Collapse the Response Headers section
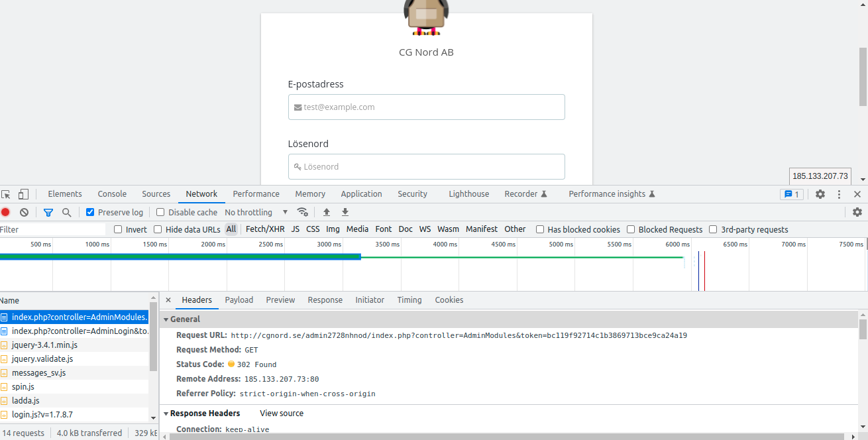The image size is (868, 440). click(x=166, y=413)
